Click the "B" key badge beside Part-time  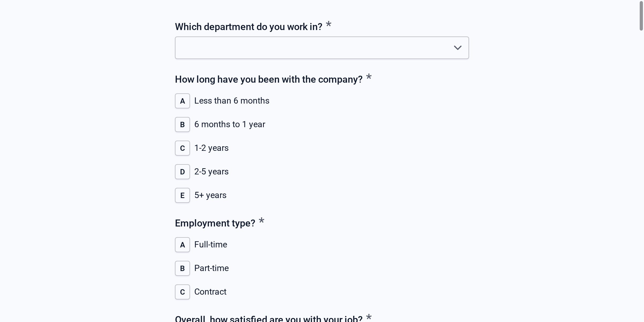point(182,268)
